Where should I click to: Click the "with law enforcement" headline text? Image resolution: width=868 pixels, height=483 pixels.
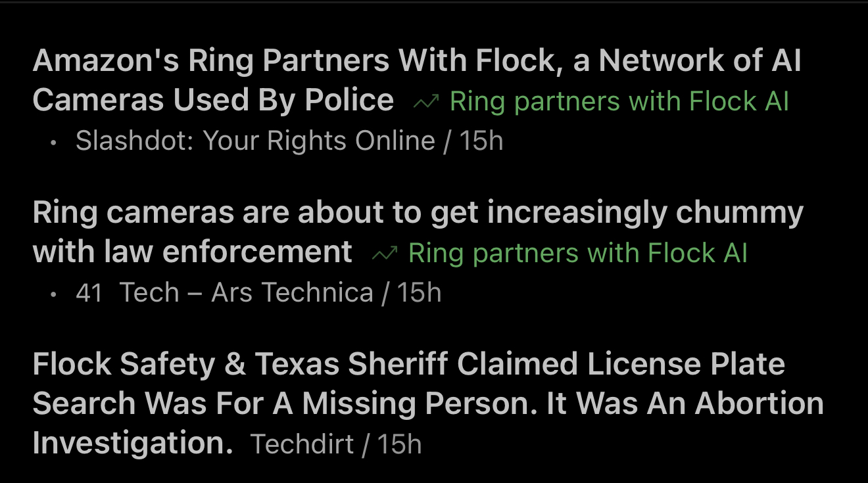[192, 252]
